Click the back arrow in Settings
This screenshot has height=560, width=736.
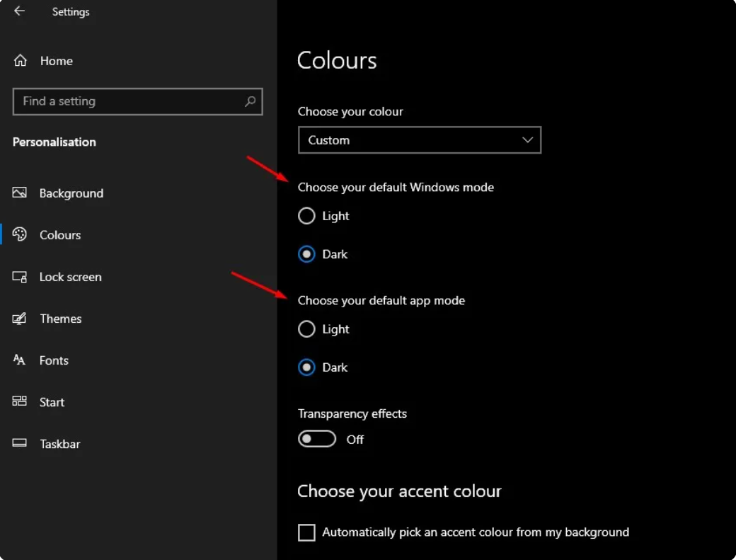(19, 11)
